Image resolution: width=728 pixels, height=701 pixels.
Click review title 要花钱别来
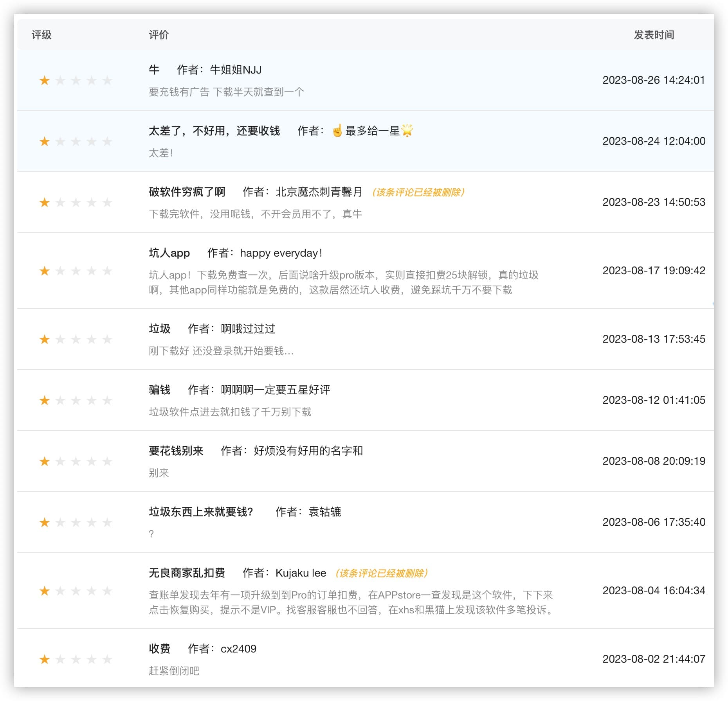(176, 451)
